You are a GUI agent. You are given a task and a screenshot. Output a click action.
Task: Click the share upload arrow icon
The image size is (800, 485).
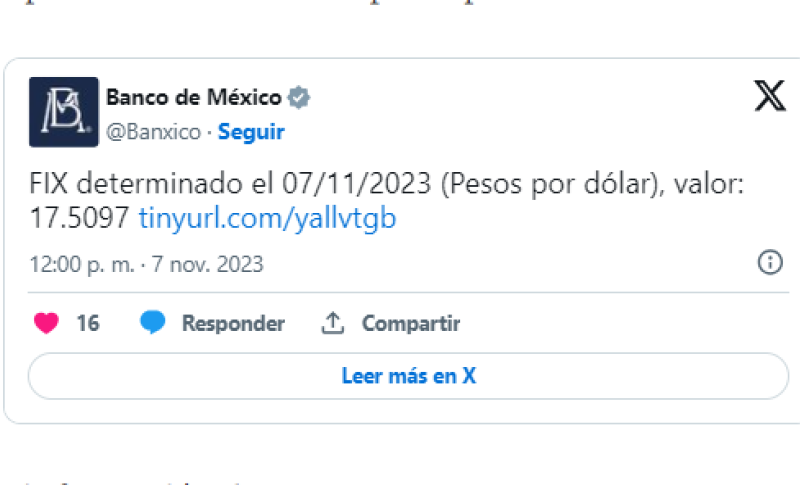coord(333,323)
